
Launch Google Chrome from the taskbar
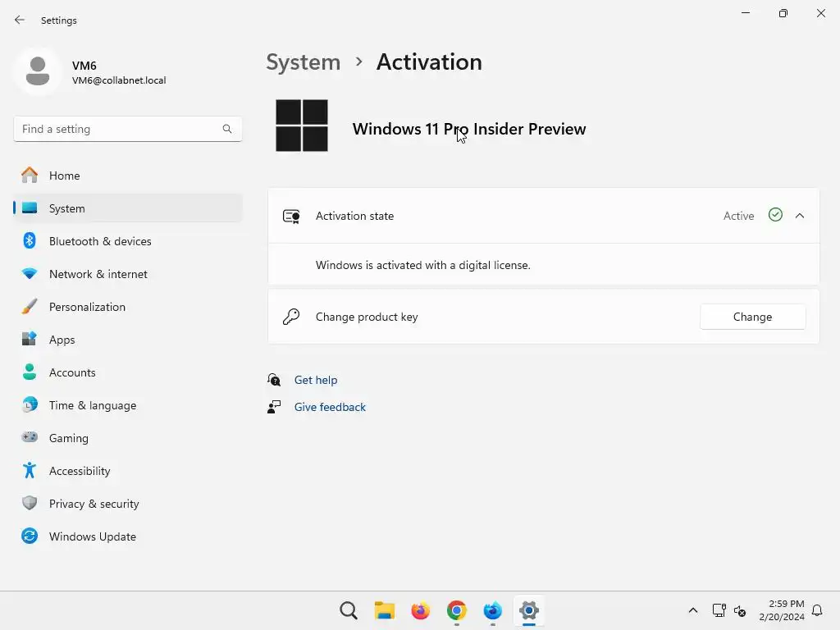(x=457, y=610)
